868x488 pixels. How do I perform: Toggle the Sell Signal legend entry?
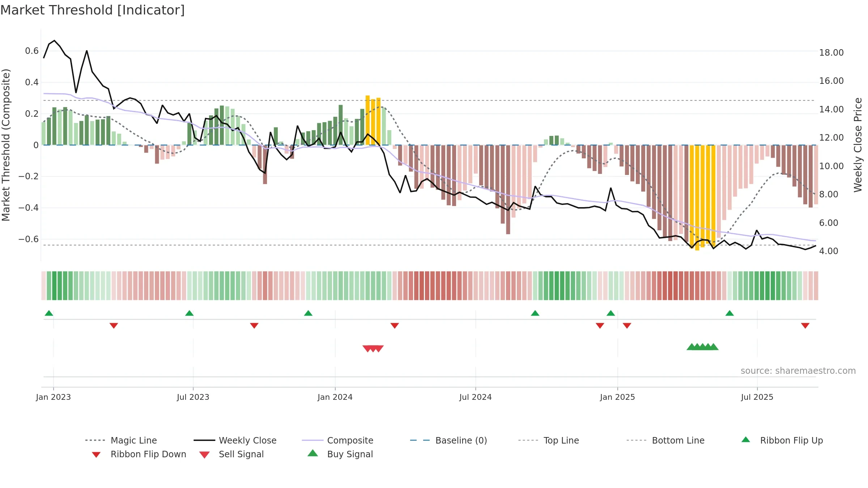pyautogui.click(x=231, y=454)
